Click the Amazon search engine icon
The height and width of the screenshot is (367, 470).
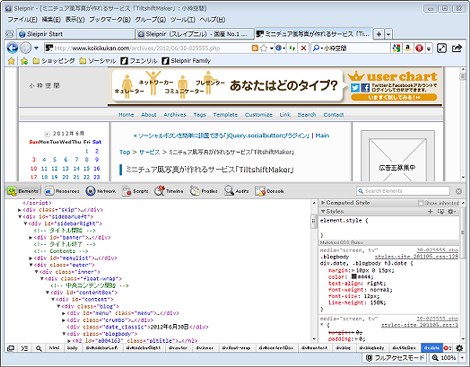(x=407, y=48)
